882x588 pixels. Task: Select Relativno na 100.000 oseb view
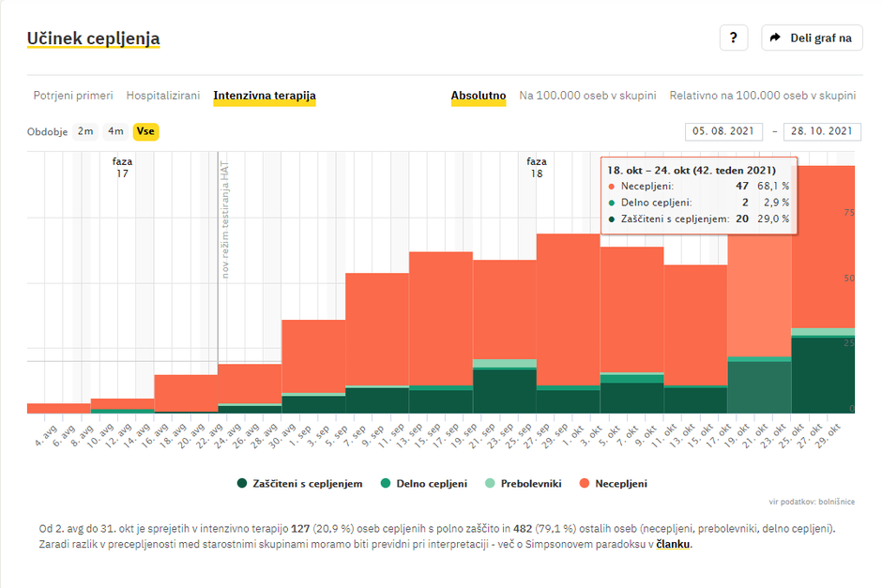[762, 96]
